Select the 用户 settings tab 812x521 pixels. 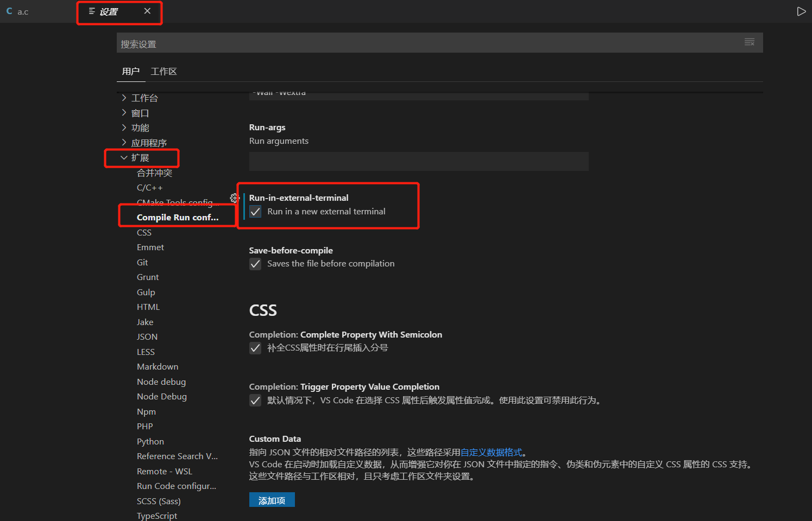(131, 71)
